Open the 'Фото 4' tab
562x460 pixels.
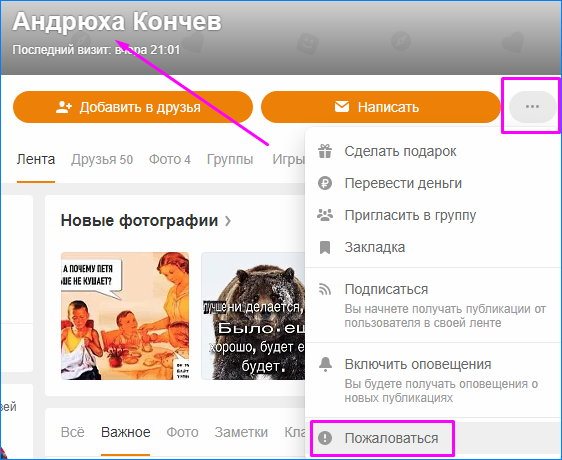[170, 159]
